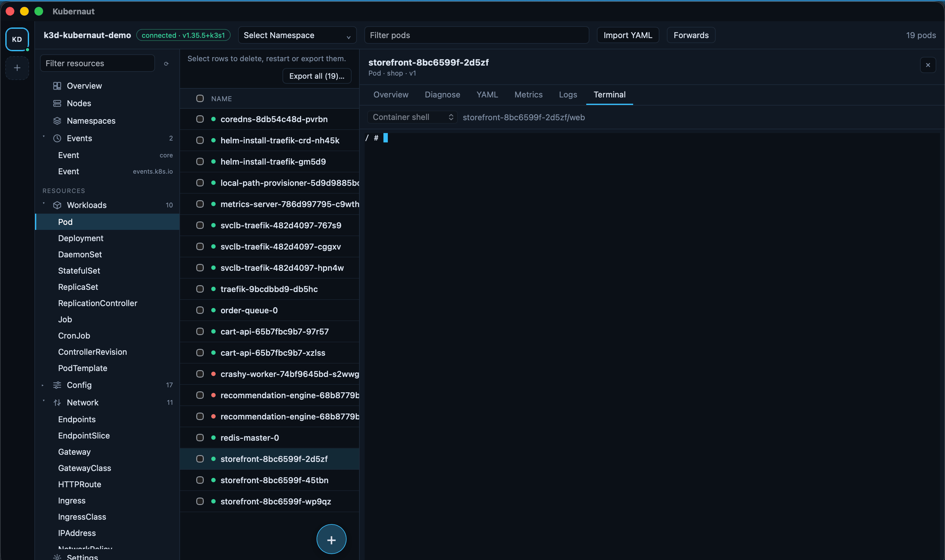945x560 pixels.
Task: Click status dot of crashy-worker pod
Action: coord(213,374)
